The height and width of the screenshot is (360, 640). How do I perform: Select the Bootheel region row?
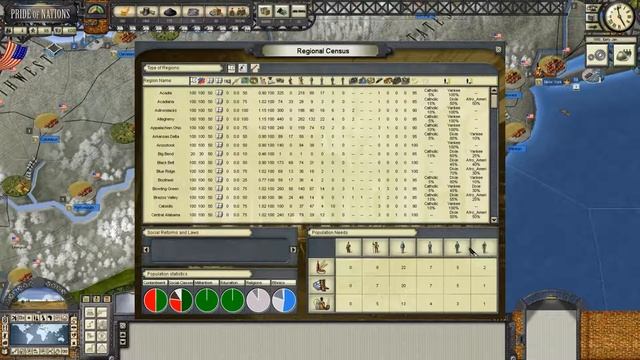pyautogui.click(x=316, y=180)
